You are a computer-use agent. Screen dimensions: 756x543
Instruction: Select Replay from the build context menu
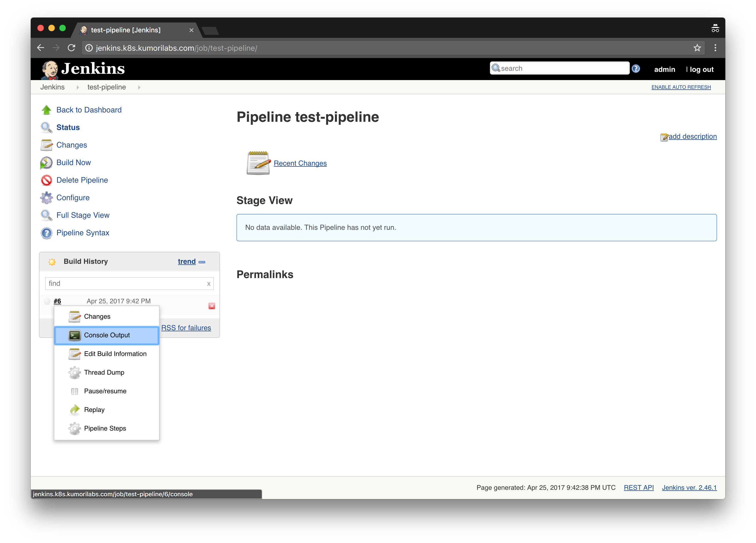(94, 409)
